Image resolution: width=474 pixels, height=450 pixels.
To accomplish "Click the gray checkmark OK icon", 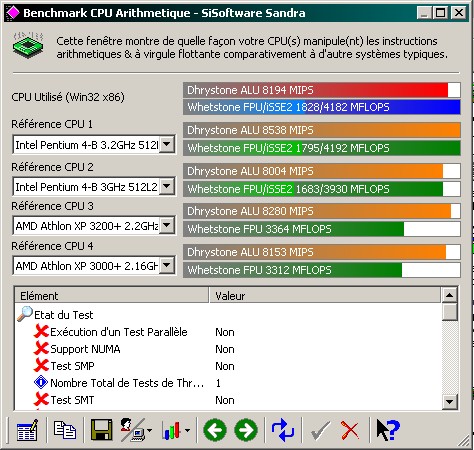I will coord(320,431).
